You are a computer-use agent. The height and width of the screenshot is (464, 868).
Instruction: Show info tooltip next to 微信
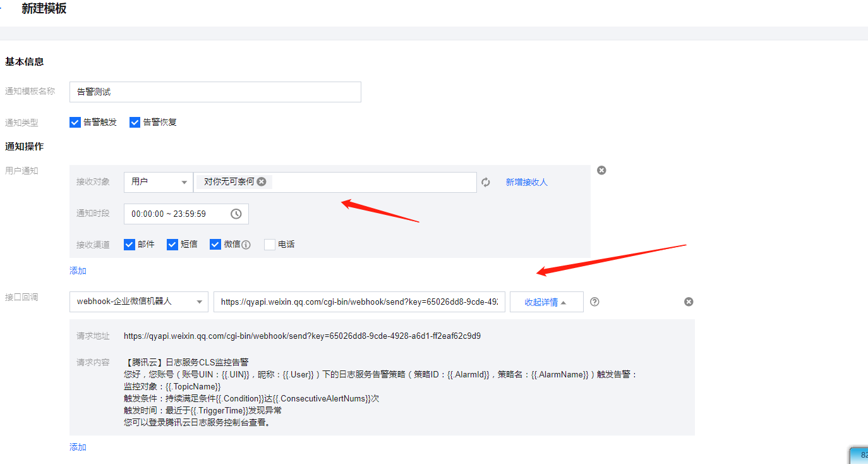(246, 245)
